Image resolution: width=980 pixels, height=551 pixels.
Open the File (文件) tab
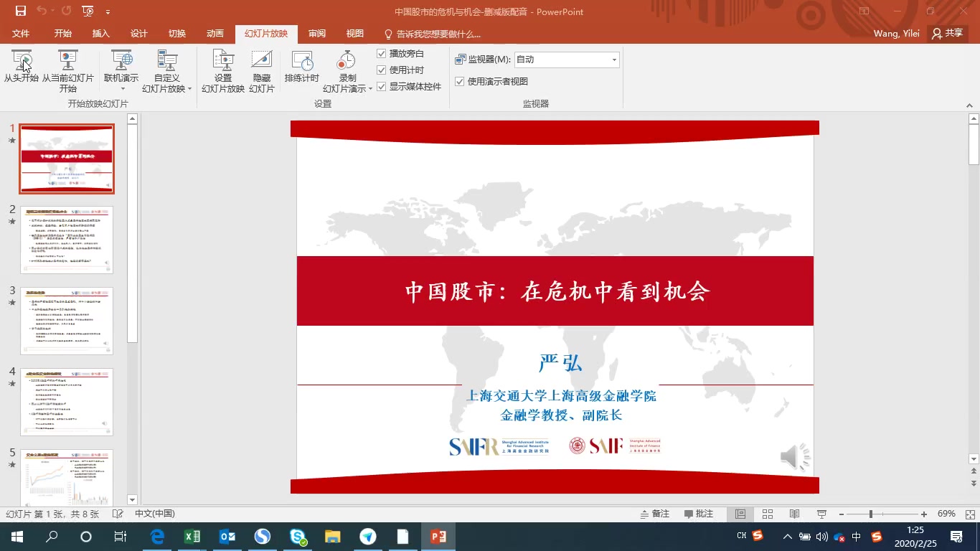pos(21,34)
